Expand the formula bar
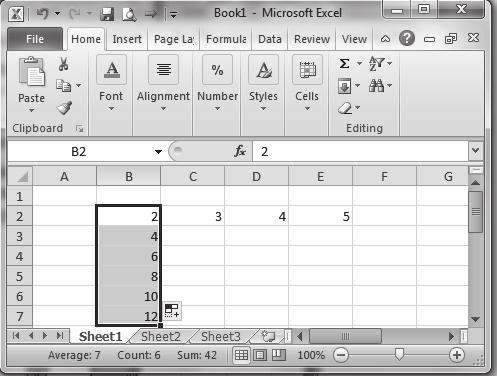497x376 pixels. tap(476, 150)
